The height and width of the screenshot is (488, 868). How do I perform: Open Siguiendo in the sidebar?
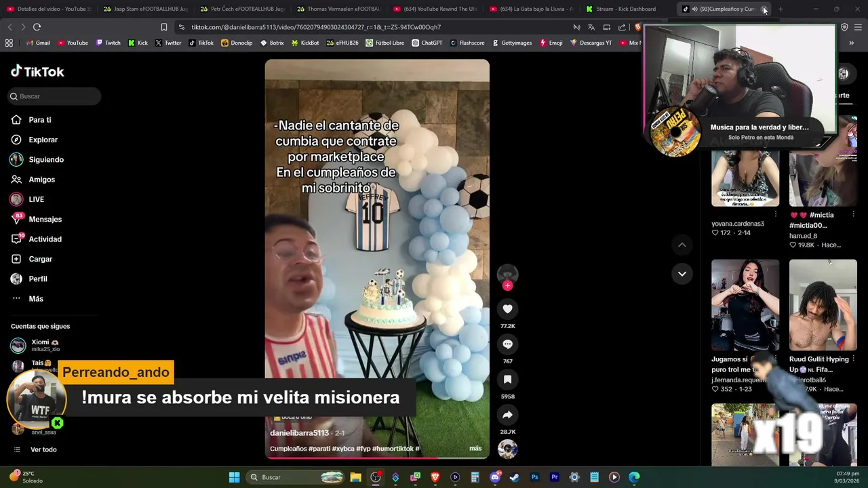46,160
